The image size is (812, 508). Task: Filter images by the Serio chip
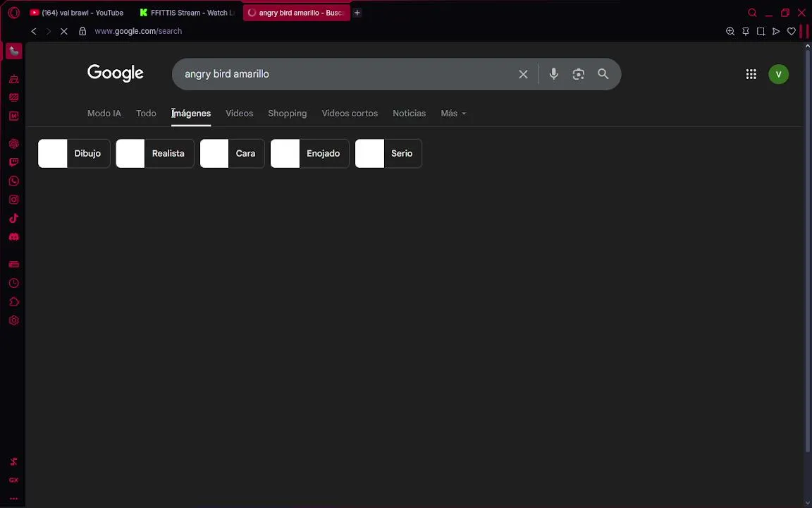(388, 153)
